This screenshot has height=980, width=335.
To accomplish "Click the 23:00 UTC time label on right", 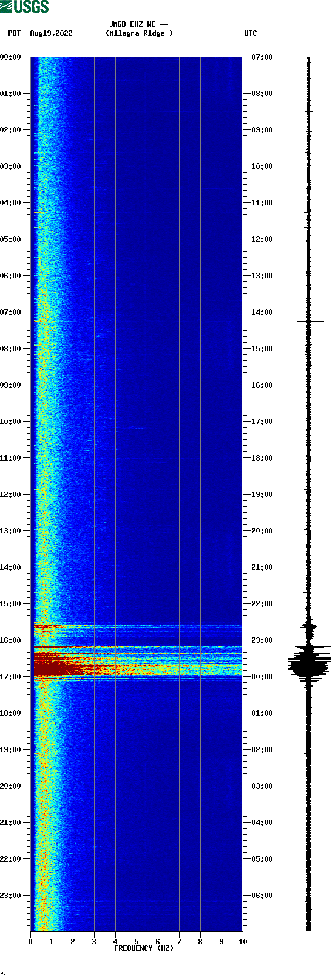I will click(262, 640).
